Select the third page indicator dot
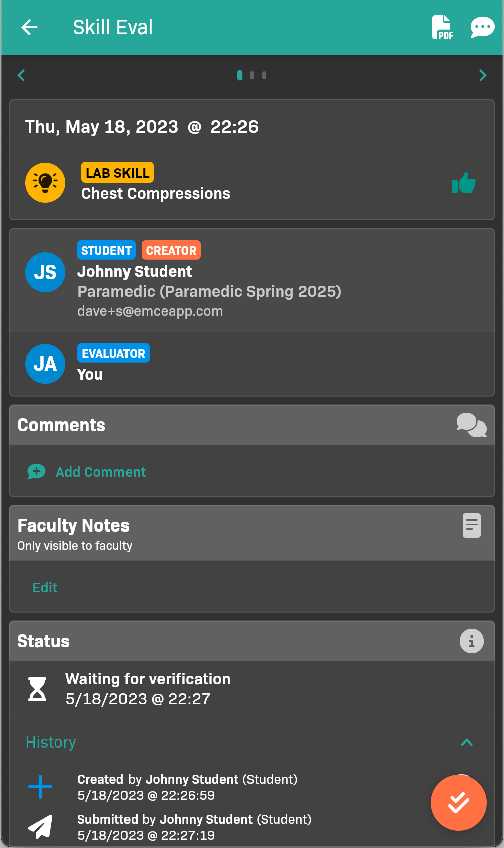 point(264,75)
